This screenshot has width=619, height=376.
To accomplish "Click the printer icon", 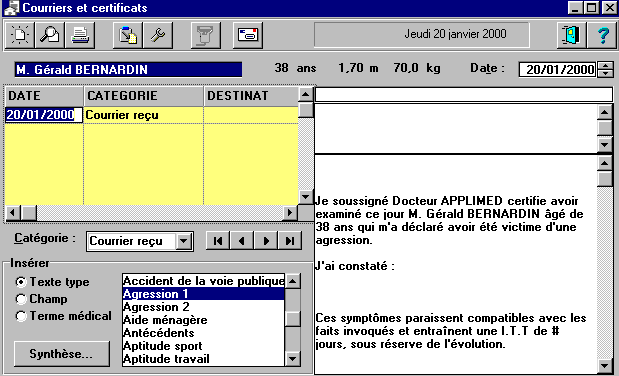I will [80, 35].
